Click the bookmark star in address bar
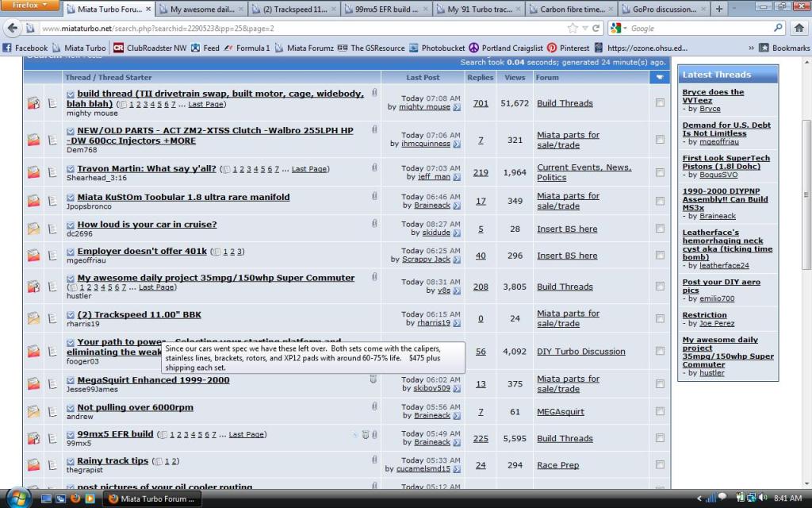812x508 pixels. pyautogui.click(x=573, y=28)
